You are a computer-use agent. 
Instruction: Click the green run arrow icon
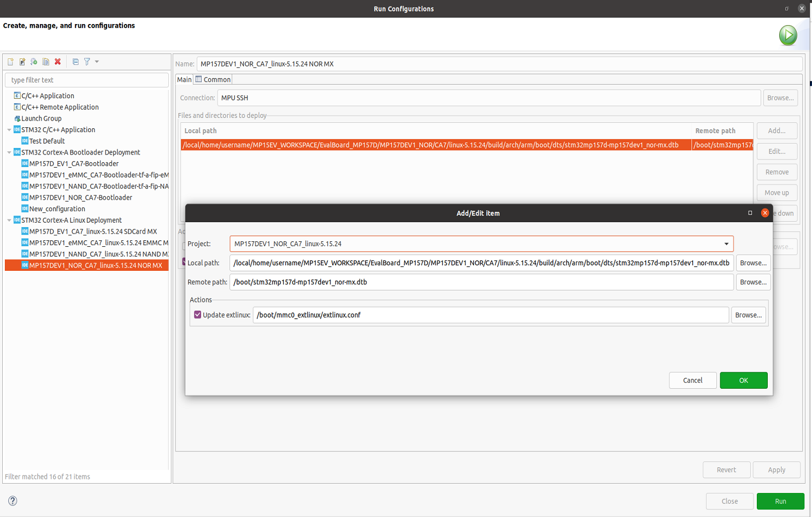coord(788,35)
